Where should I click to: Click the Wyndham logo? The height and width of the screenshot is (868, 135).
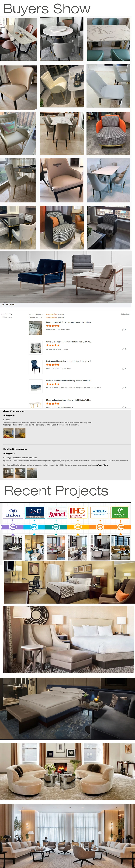[100, 513]
